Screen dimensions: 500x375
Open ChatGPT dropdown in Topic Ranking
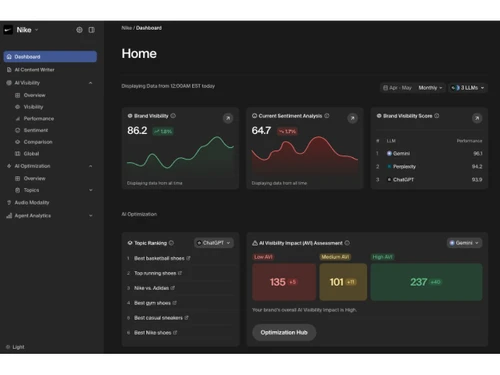[x=214, y=243]
